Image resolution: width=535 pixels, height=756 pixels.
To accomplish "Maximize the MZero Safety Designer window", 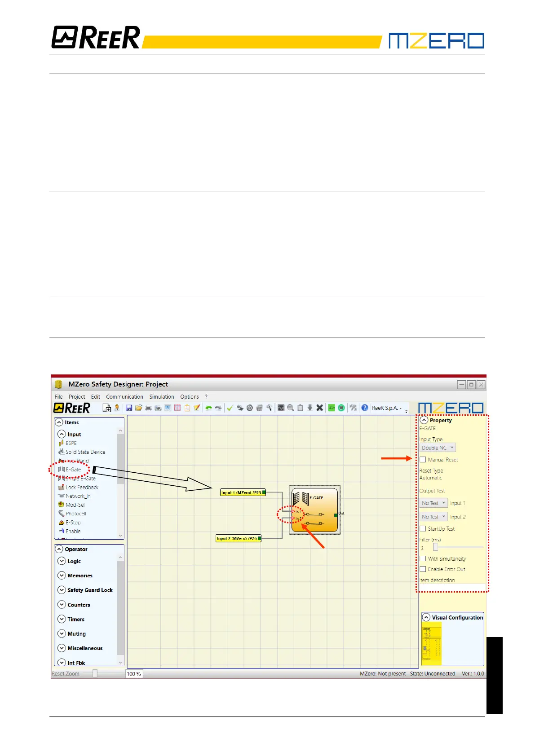I will coord(471,385).
